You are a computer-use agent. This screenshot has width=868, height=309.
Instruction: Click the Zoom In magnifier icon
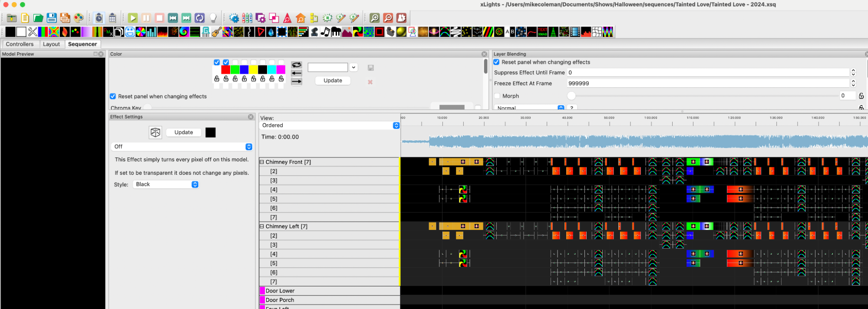pyautogui.click(x=375, y=18)
